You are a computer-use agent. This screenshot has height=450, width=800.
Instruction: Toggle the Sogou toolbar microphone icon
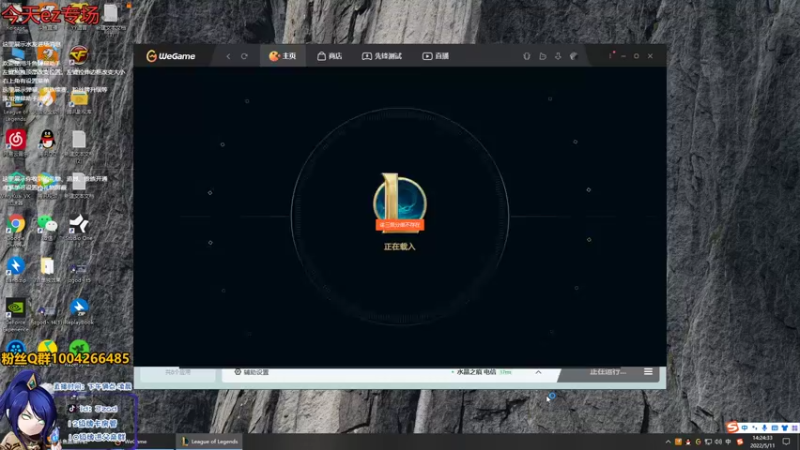[764, 428]
